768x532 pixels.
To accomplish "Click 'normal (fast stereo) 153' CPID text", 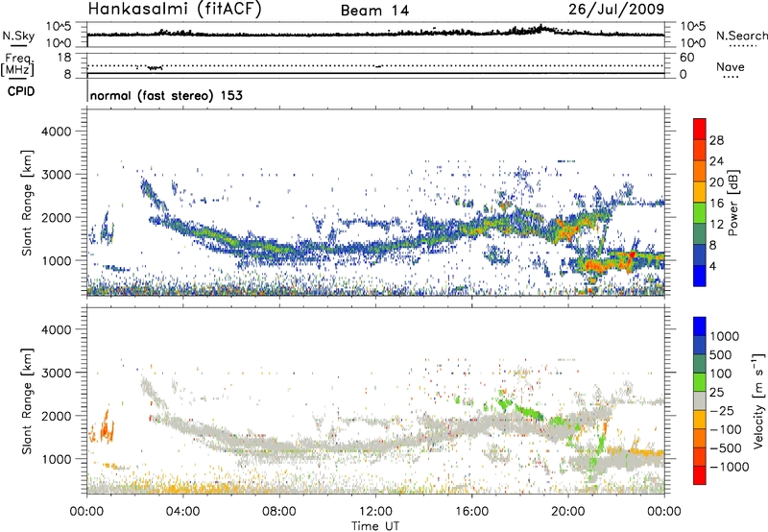I will [x=166, y=95].
